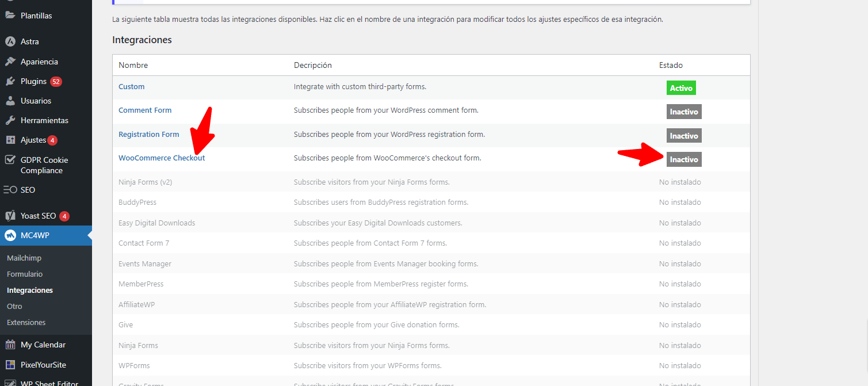Click the BuddyPress row name
Viewport: 868px width, 386px height.
[x=137, y=202]
